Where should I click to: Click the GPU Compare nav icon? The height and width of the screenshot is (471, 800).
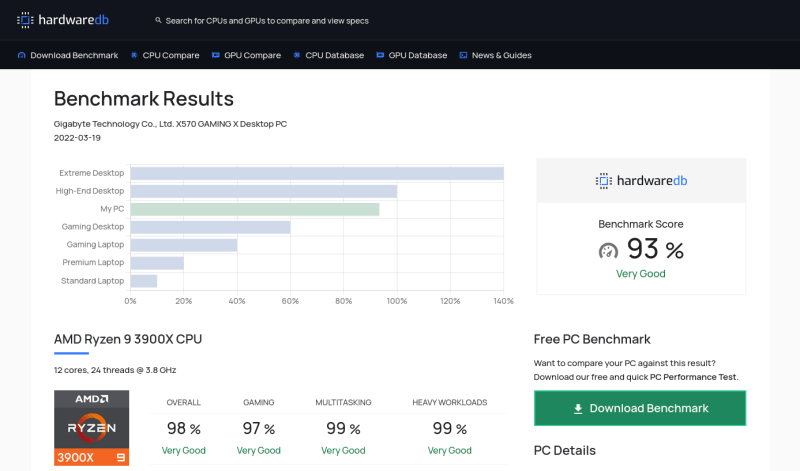click(215, 55)
